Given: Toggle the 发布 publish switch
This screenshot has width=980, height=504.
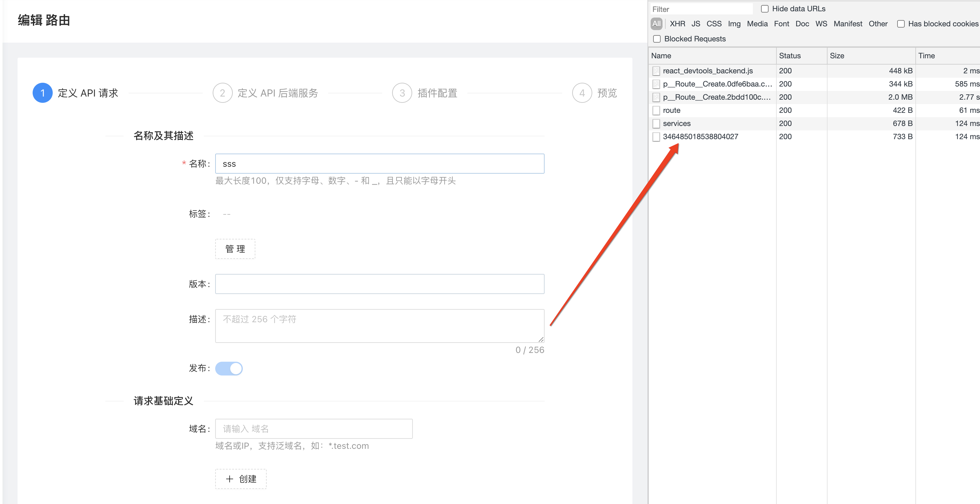Looking at the screenshot, I should click(x=229, y=368).
